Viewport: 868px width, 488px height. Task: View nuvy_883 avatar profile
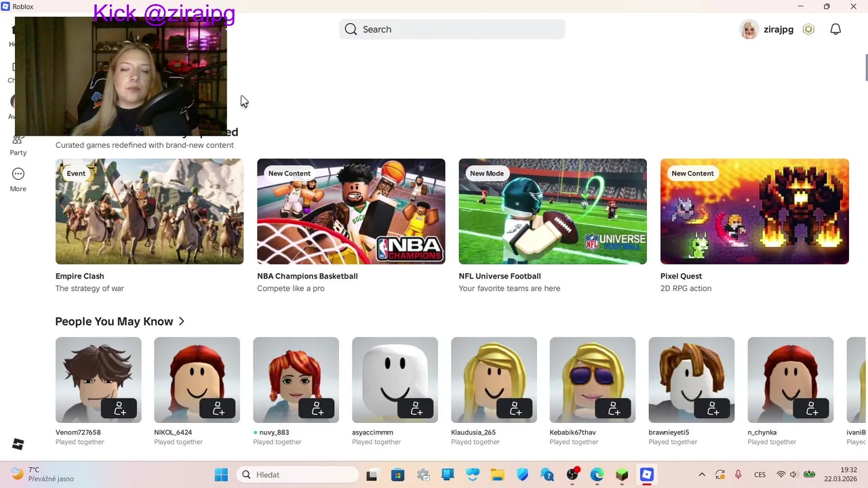[296, 380]
